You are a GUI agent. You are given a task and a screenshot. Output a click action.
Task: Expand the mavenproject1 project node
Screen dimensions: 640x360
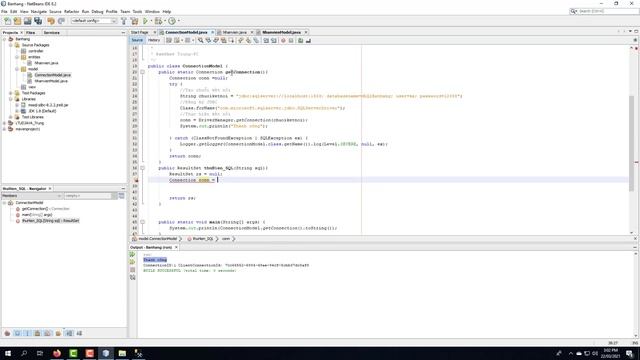coord(4,129)
